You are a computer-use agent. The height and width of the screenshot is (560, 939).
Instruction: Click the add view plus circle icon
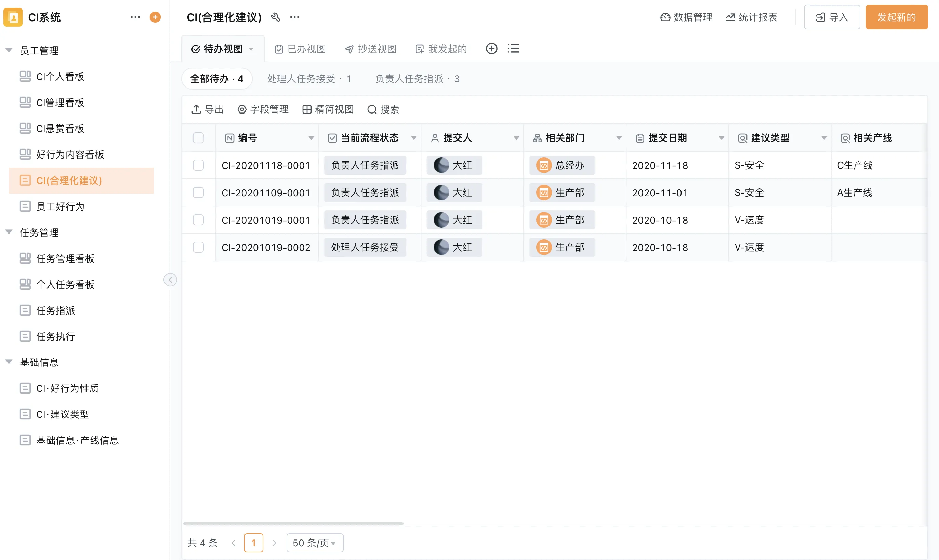tap(491, 49)
